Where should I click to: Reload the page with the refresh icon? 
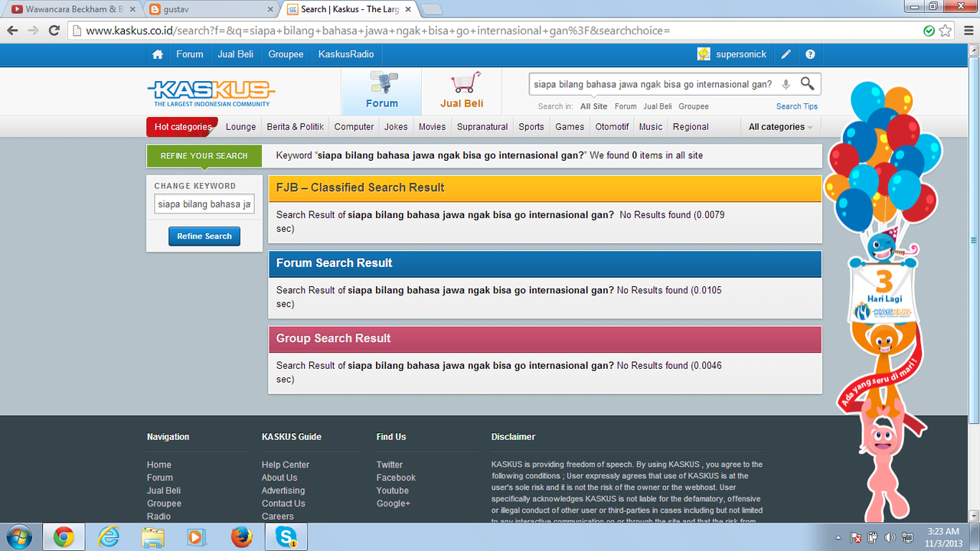(54, 31)
